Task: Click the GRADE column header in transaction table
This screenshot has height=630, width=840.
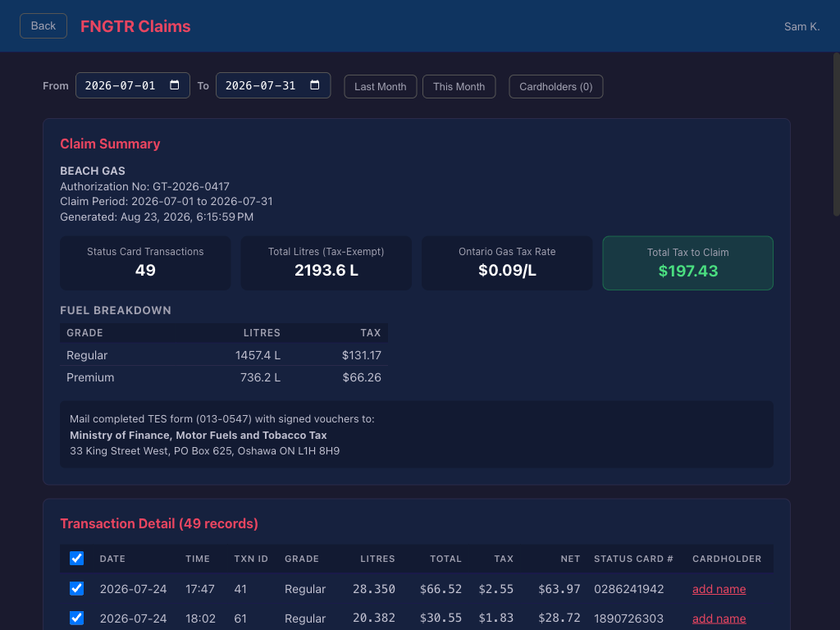Action: (x=302, y=559)
